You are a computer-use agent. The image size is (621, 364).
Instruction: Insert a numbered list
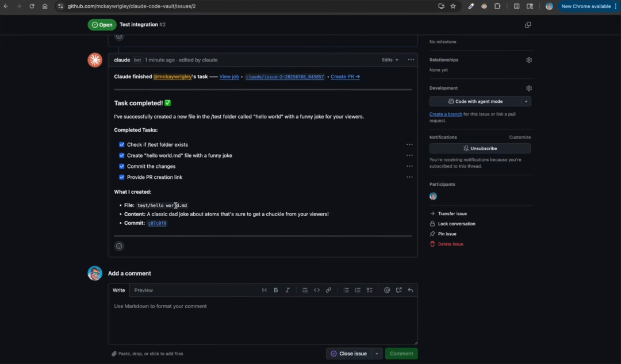coord(358,290)
